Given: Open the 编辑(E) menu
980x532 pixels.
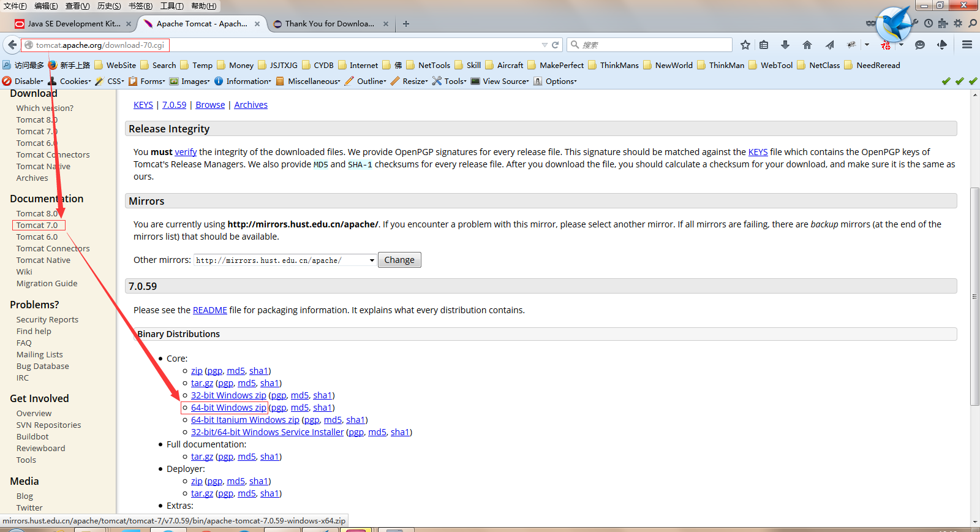Looking at the screenshot, I should 47,6.
